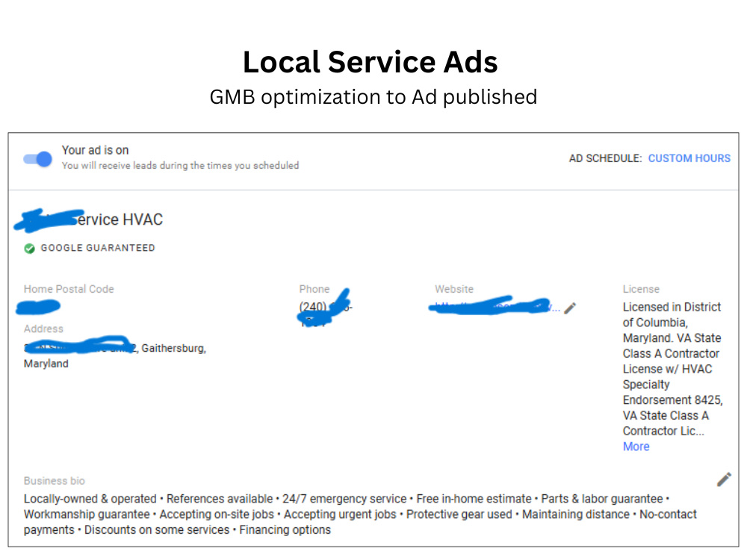Click 'Financing options' bio text

[x=285, y=529]
